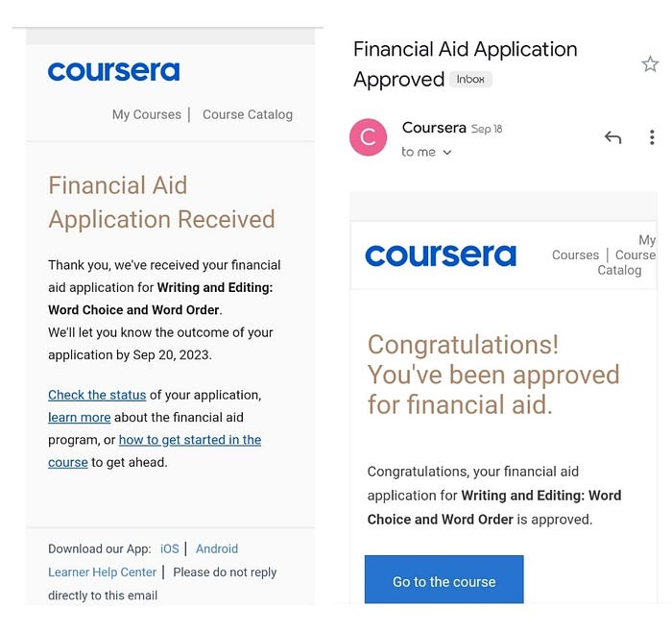Tap the pink Coursera sender avatar
The image size is (672, 632).
(368, 137)
